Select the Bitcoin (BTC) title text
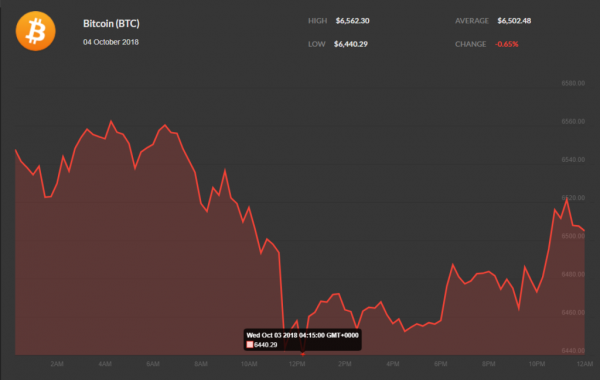The width and height of the screenshot is (600, 380). coord(111,24)
